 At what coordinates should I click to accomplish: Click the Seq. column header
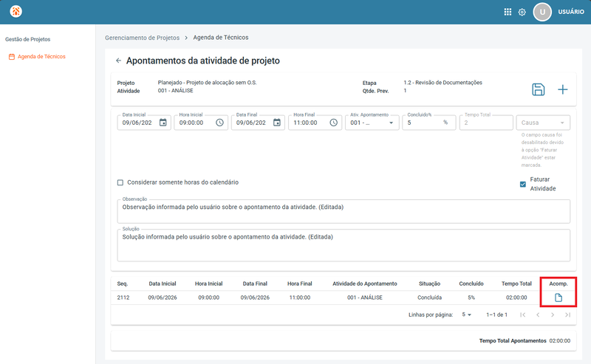coord(123,284)
